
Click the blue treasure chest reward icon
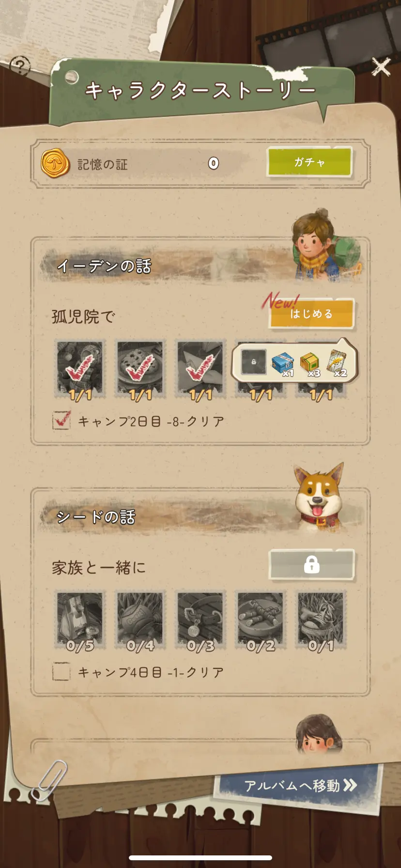click(283, 363)
